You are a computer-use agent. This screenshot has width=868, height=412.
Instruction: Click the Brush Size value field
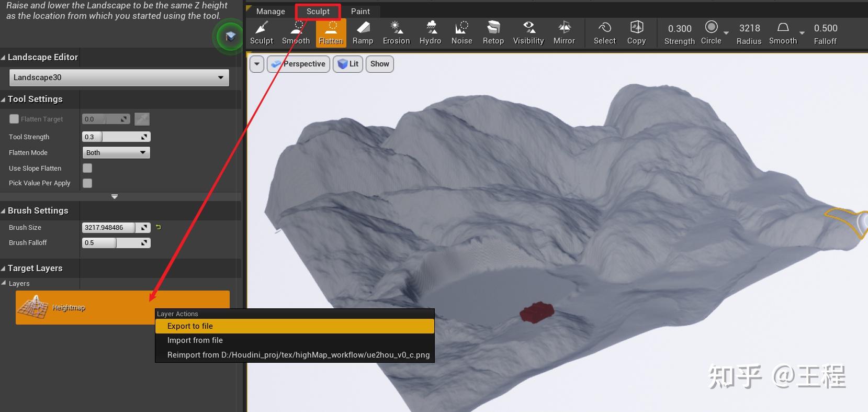(109, 227)
